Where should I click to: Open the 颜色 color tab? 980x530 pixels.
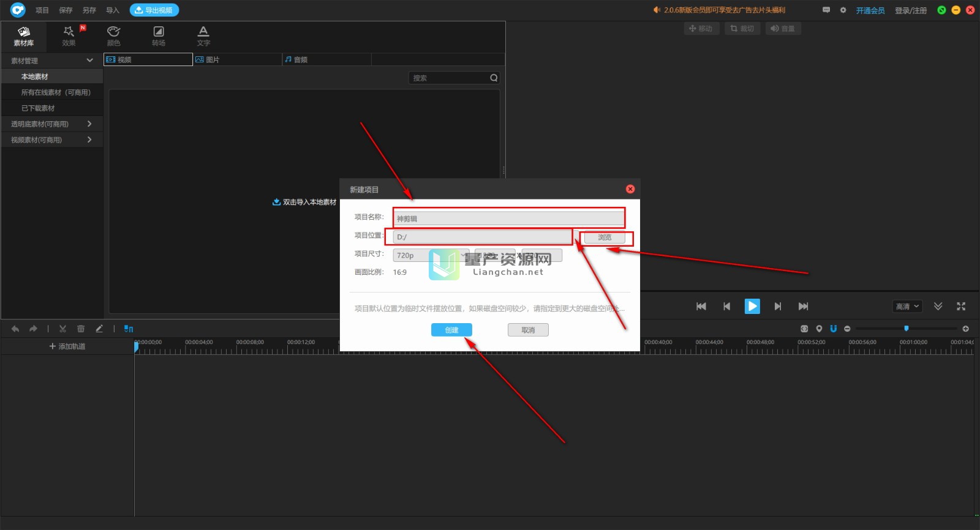113,36
